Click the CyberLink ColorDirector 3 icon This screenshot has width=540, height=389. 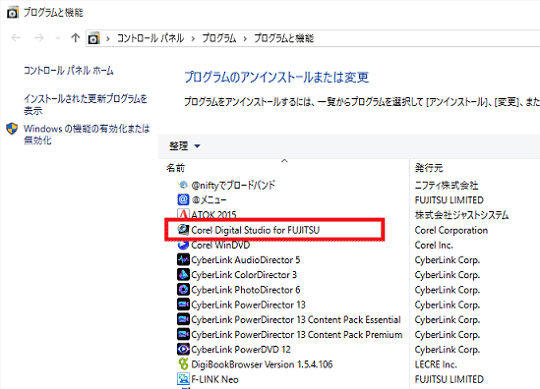click(x=183, y=275)
